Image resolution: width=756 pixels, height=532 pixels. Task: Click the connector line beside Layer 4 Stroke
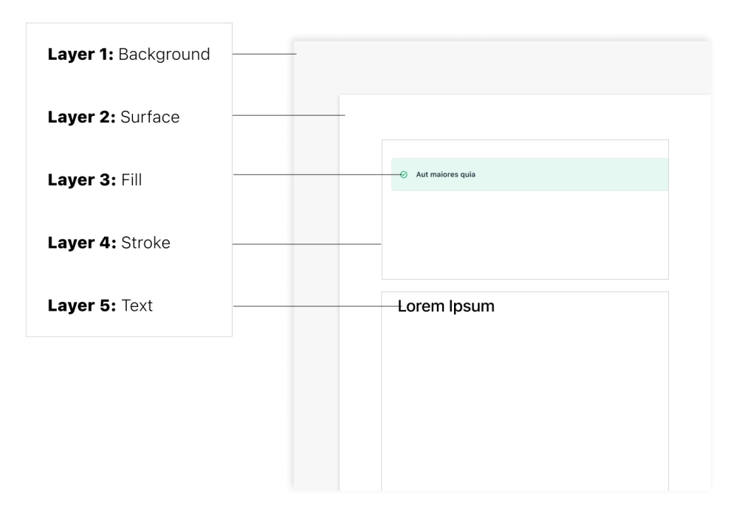pyautogui.click(x=306, y=243)
